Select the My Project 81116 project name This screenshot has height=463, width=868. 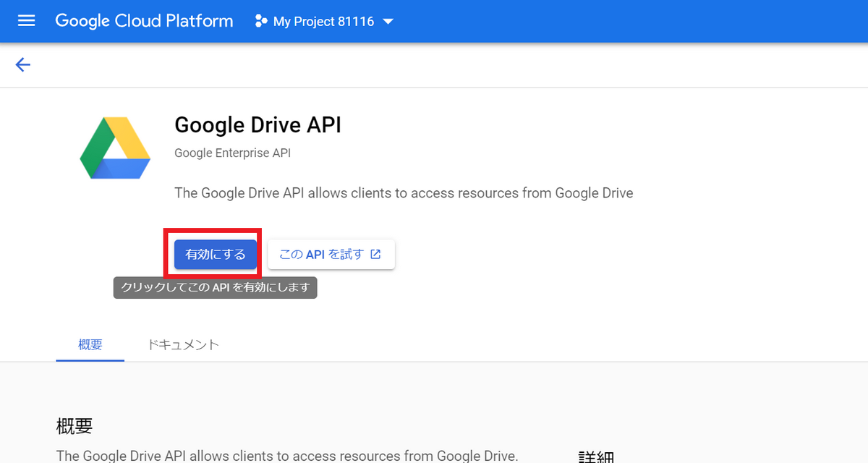(323, 22)
